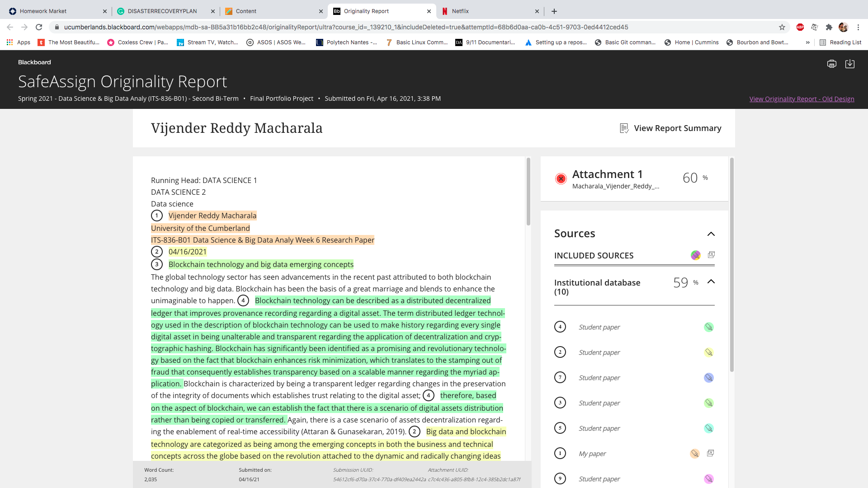The image size is (868, 488).
Task: Click the red X icon beside Attachment 1
Action: 561,179
